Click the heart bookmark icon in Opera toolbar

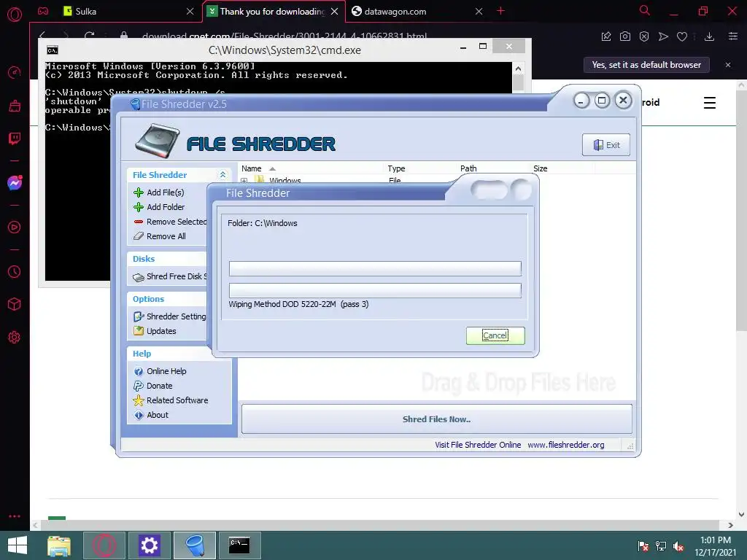(682, 36)
